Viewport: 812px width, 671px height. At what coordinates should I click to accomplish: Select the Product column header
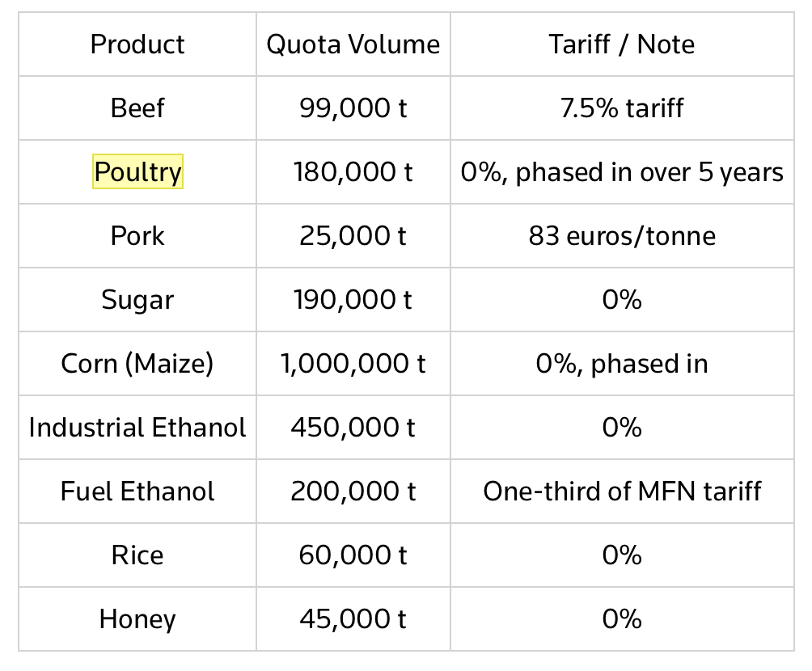point(137,44)
